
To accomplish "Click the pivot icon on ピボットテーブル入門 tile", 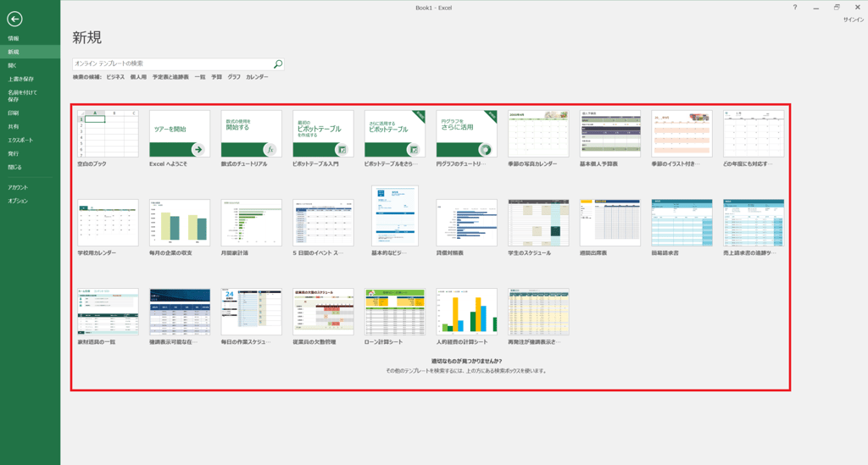I will (x=342, y=149).
